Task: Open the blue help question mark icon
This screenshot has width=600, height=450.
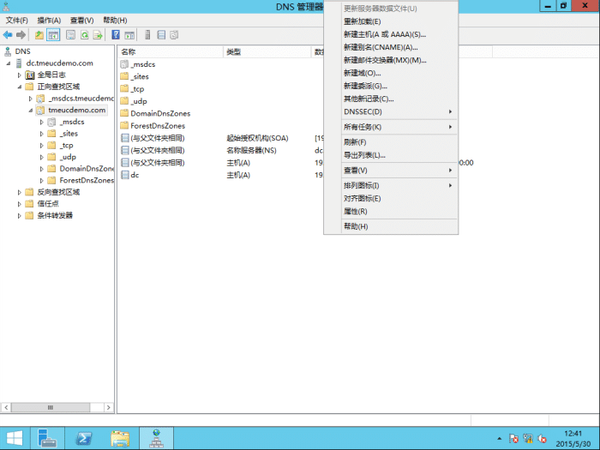Action: tap(116, 35)
